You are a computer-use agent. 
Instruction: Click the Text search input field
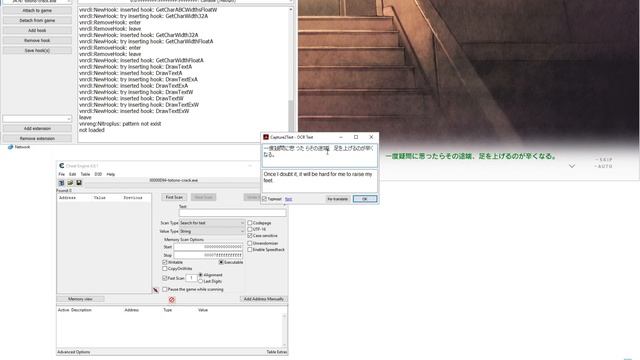pos(232,213)
